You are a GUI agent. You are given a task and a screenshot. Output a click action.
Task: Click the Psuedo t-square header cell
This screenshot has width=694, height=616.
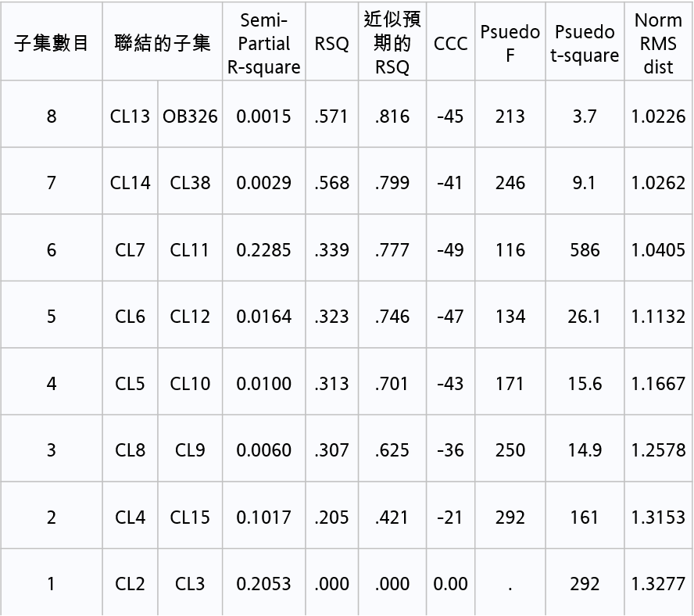tap(585, 43)
